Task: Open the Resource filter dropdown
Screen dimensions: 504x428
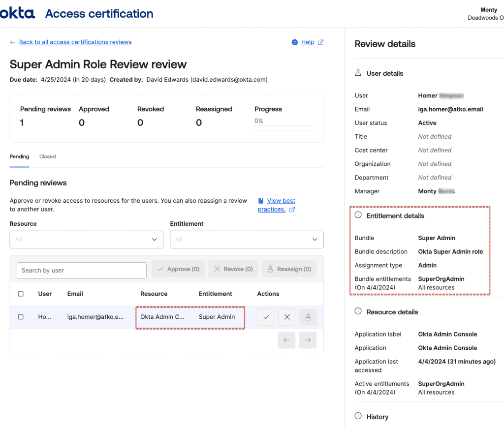Action: click(86, 240)
